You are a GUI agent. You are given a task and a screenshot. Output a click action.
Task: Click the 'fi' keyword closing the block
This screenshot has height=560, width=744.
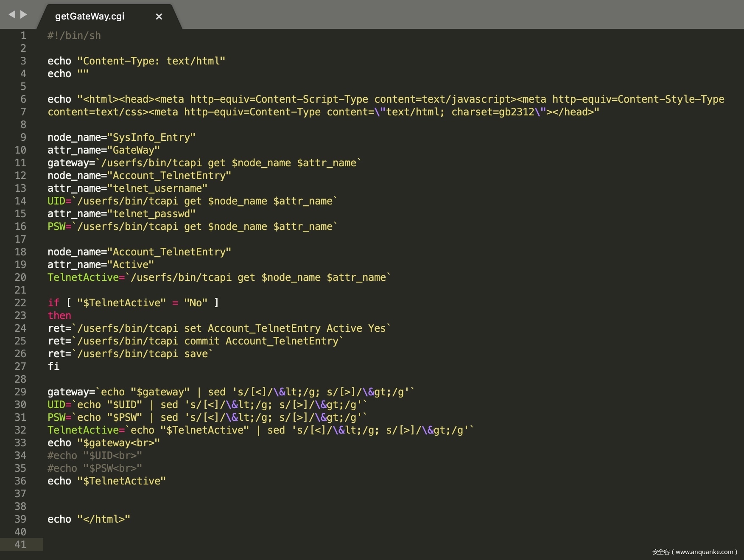coord(53,367)
